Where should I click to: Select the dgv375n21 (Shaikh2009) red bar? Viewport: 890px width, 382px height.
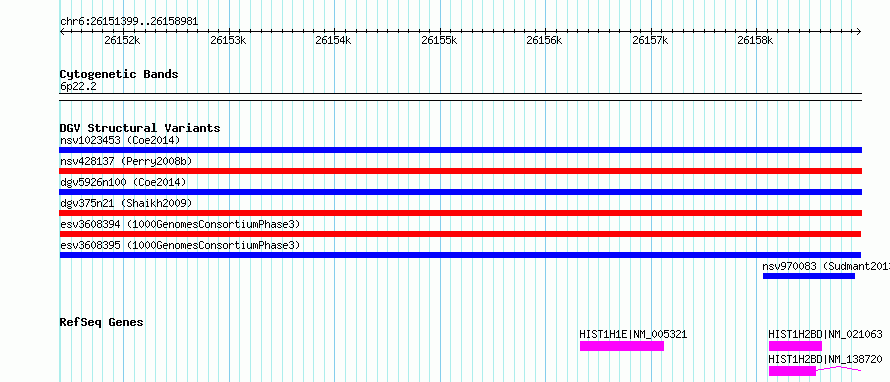point(460,213)
